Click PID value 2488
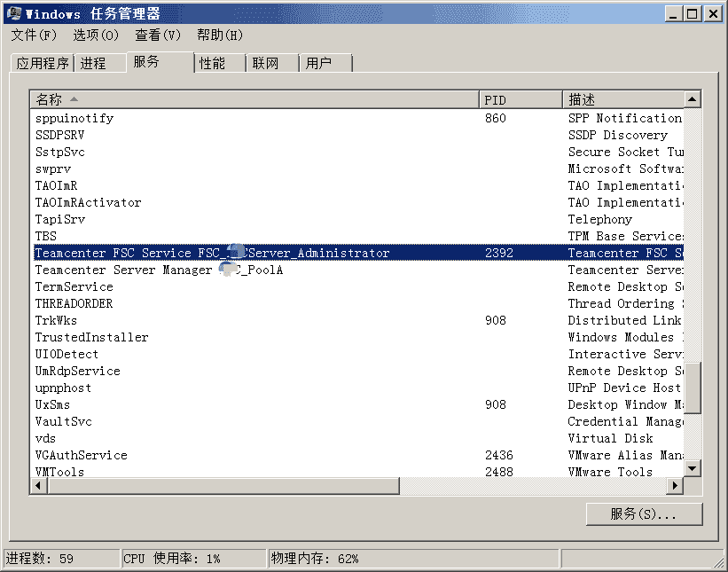 (499, 472)
